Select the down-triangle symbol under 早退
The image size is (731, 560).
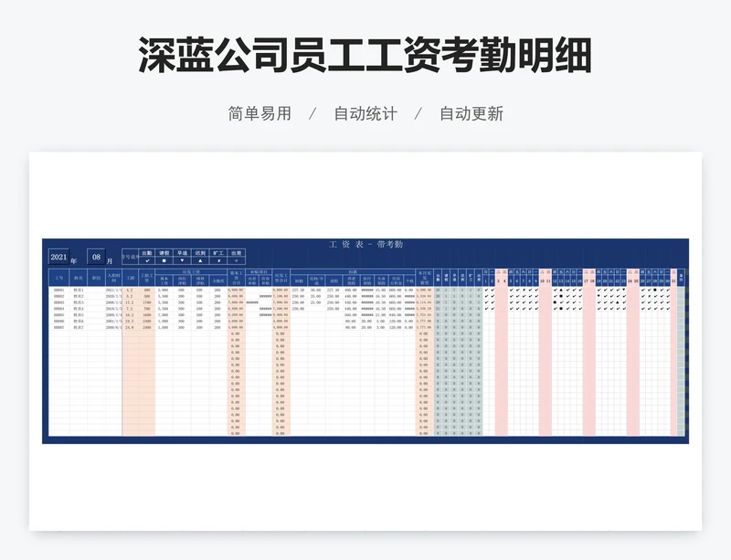click(182, 260)
